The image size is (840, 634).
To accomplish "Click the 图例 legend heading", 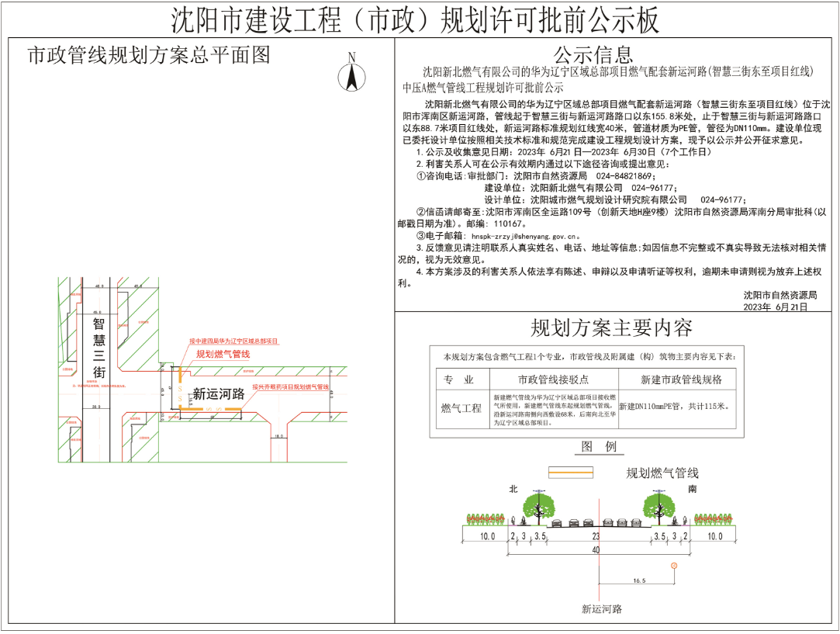I will click(x=599, y=446).
